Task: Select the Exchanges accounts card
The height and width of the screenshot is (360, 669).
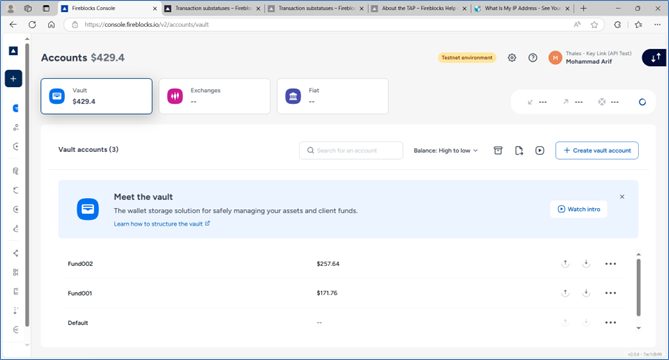Action: click(215, 96)
